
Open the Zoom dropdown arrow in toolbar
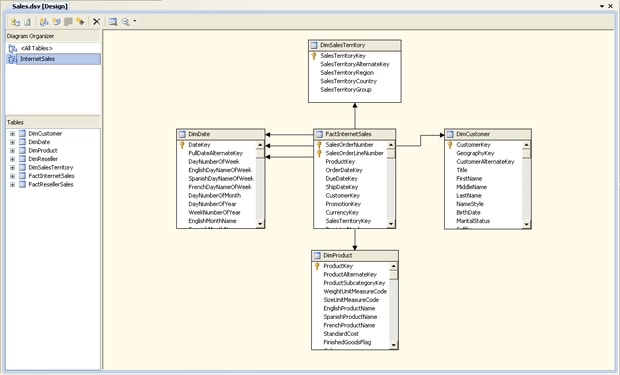click(x=134, y=21)
